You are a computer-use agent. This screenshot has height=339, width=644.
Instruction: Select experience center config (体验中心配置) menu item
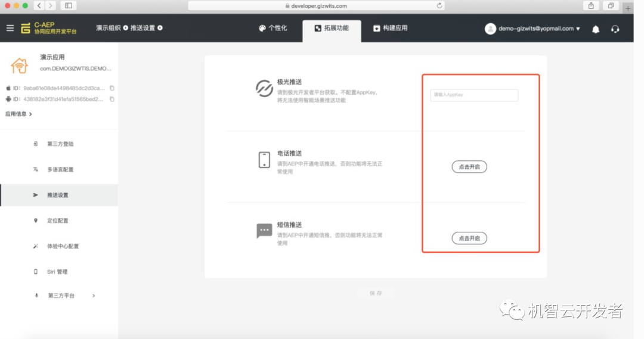point(59,246)
